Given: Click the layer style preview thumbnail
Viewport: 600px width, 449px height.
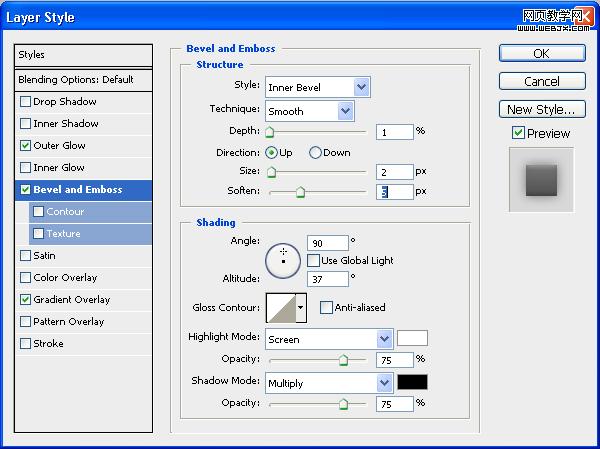Looking at the screenshot, I should (x=541, y=180).
